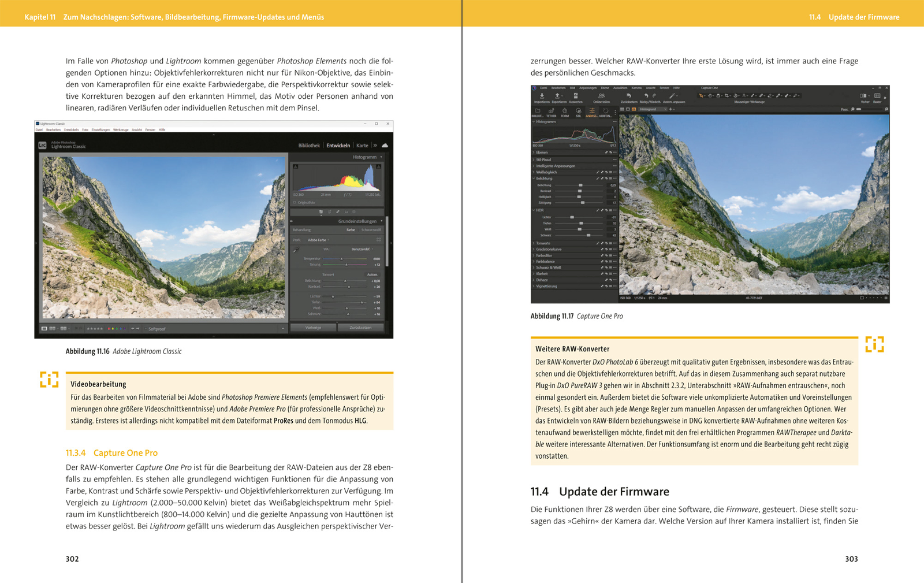Collapse Lightroom Histogramm panel triangle
The height and width of the screenshot is (583, 924).
click(381, 157)
